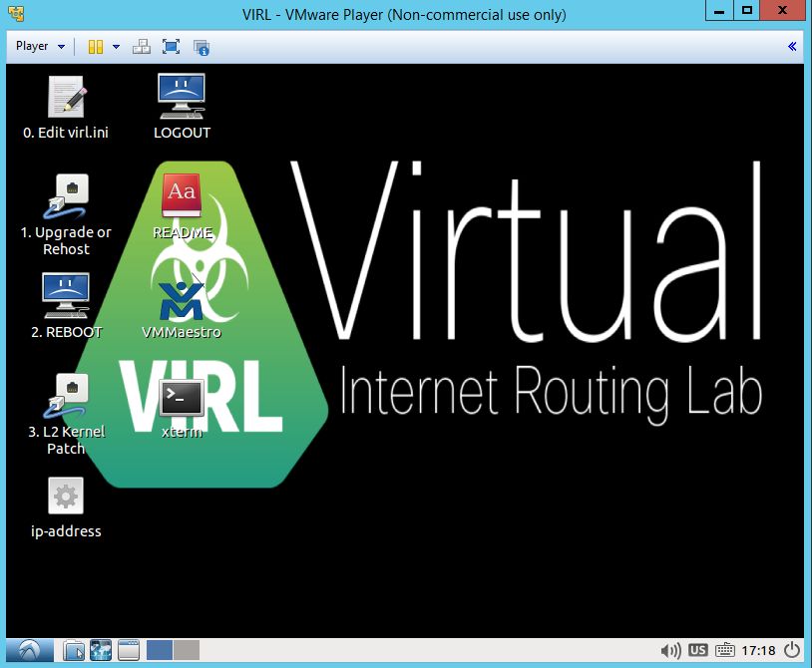Open the on-screen keyboard tray icon
The width and height of the screenshot is (812, 668).
[725, 650]
